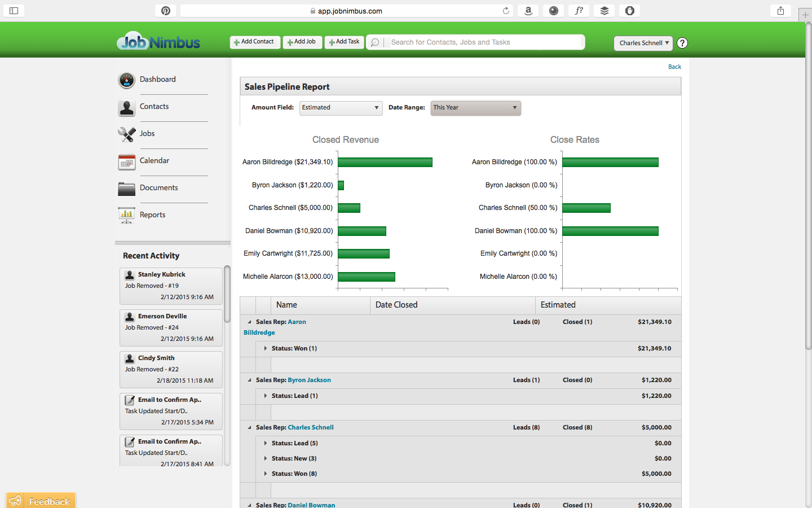The height and width of the screenshot is (508, 812).
Task: Sort by Name column header
Action: coord(320,305)
